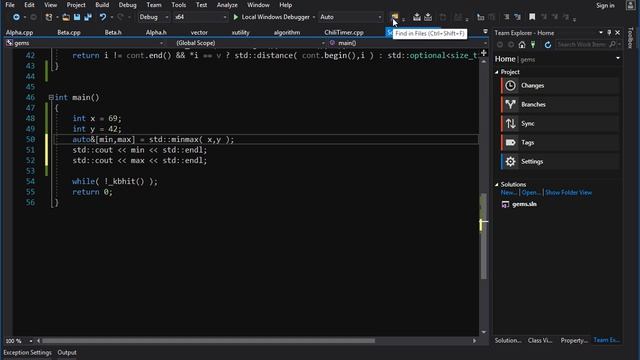The image size is (640, 360).
Task: Click the Navigate Backward arrow icon
Action: pos(16,17)
